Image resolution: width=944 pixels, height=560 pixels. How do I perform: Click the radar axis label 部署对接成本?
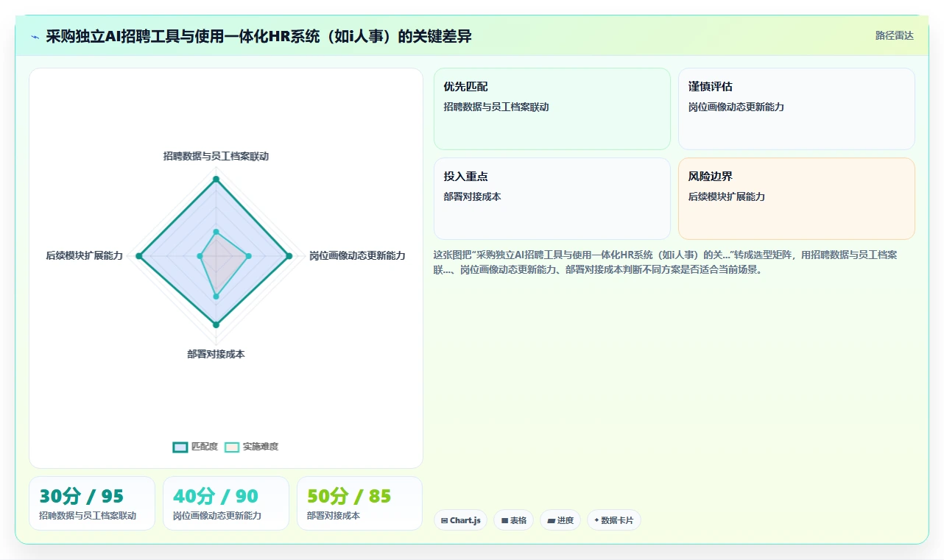[216, 354]
